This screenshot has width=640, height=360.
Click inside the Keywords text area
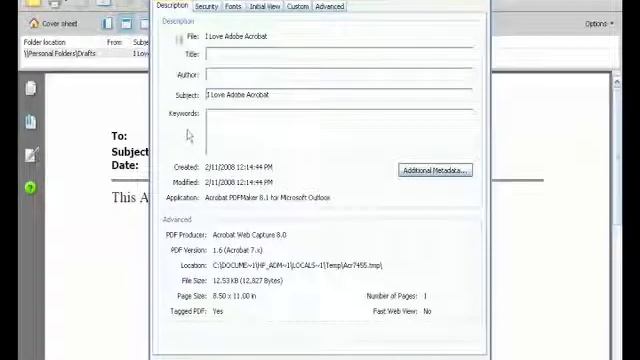coord(340,132)
